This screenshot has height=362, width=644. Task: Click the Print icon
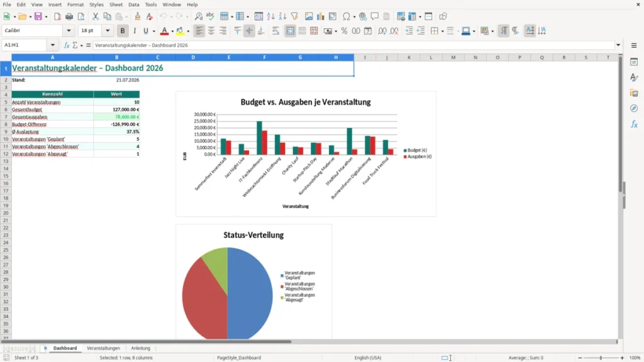(x=69, y=16)
